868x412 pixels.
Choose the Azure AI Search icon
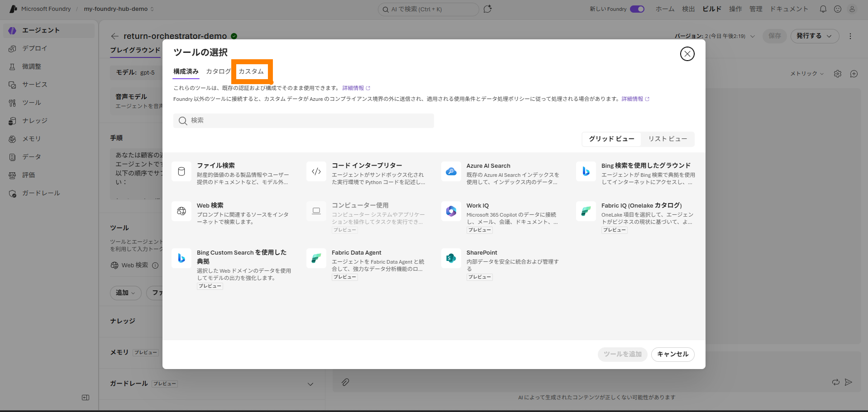451,171
